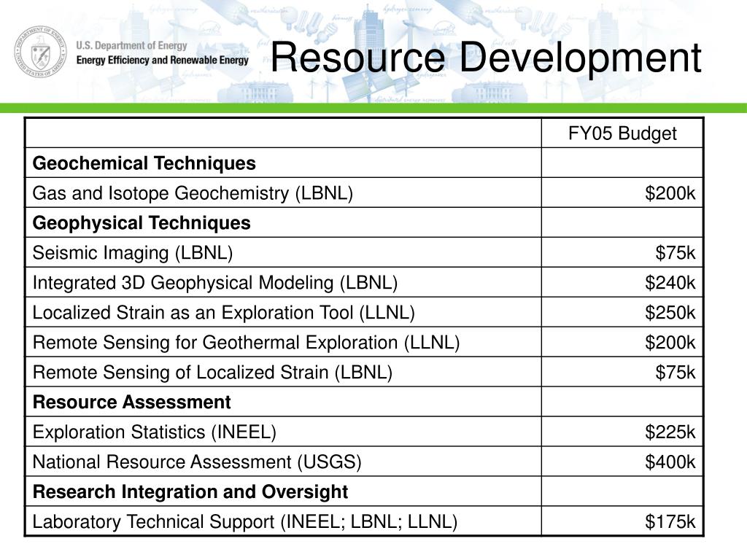Click 'Energy Efficiency and Renewable Energy' text
Viewport: 747px width, 560px height.
163,60
